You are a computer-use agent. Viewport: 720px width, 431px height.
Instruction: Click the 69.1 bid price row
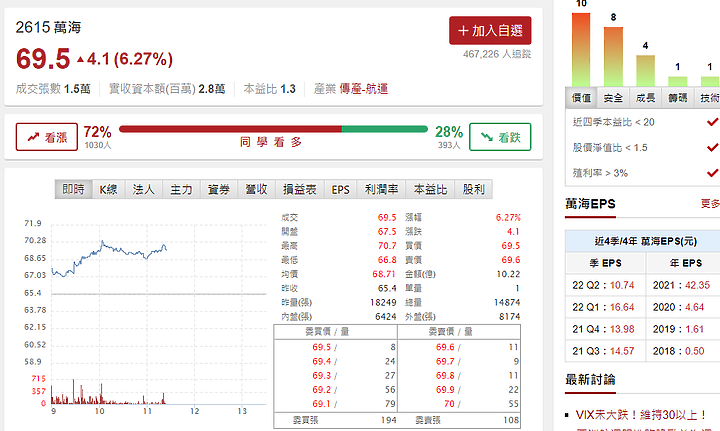point(336,404)
